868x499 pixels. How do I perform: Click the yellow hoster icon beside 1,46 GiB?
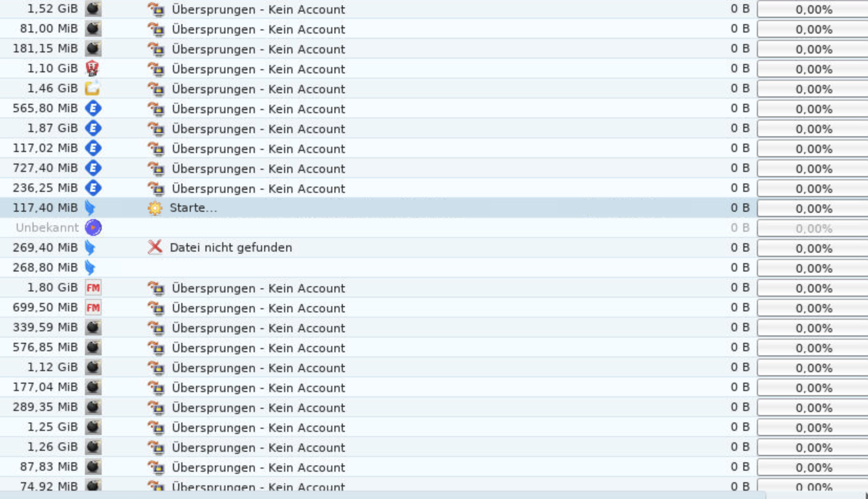pos(93,89)
